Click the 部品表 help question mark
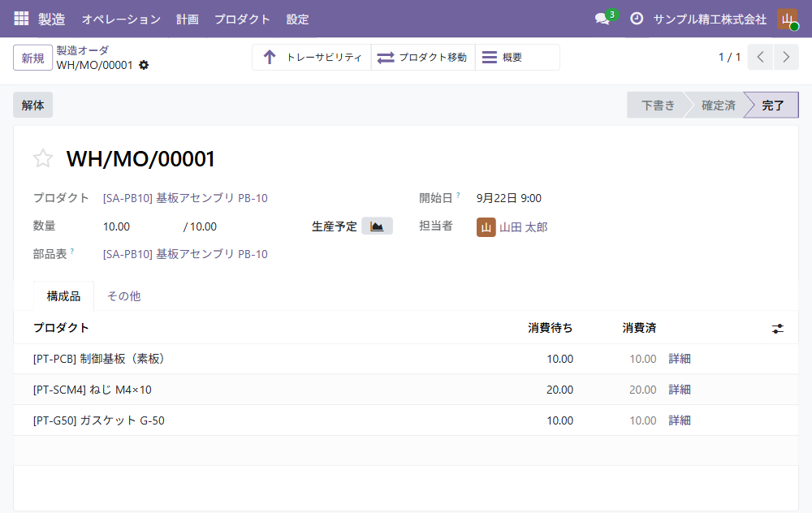Screen dimensions: 812x513 click(x=72, y=251)
